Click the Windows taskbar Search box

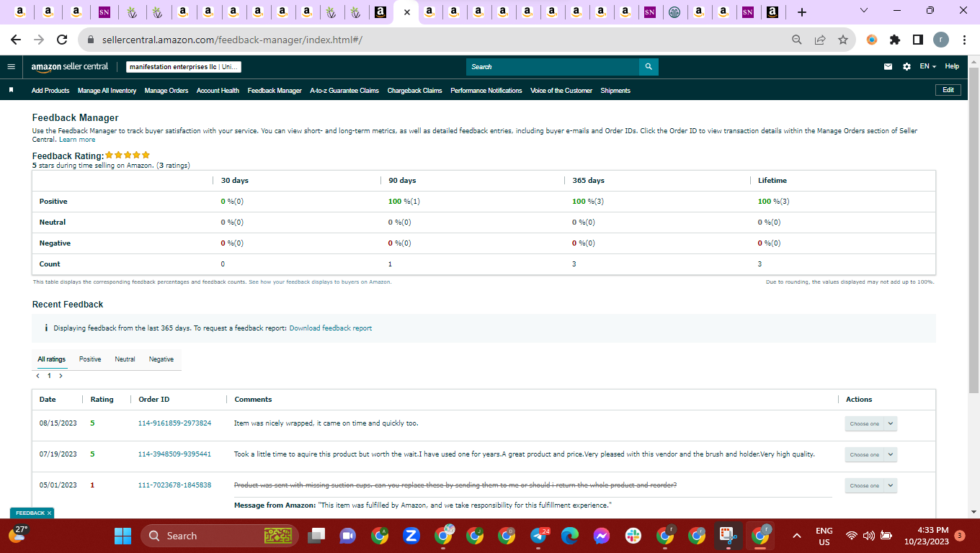pyautogui.click(x=219, y=536)
